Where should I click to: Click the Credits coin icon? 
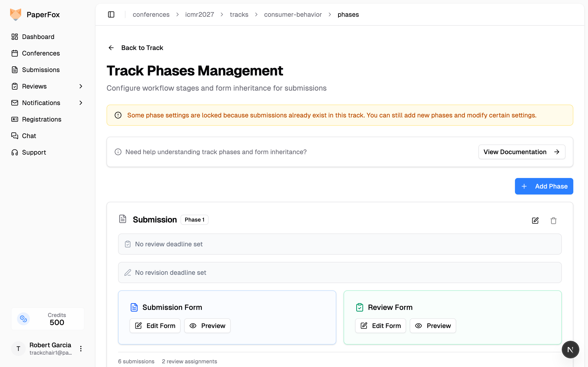pos(23,319)
